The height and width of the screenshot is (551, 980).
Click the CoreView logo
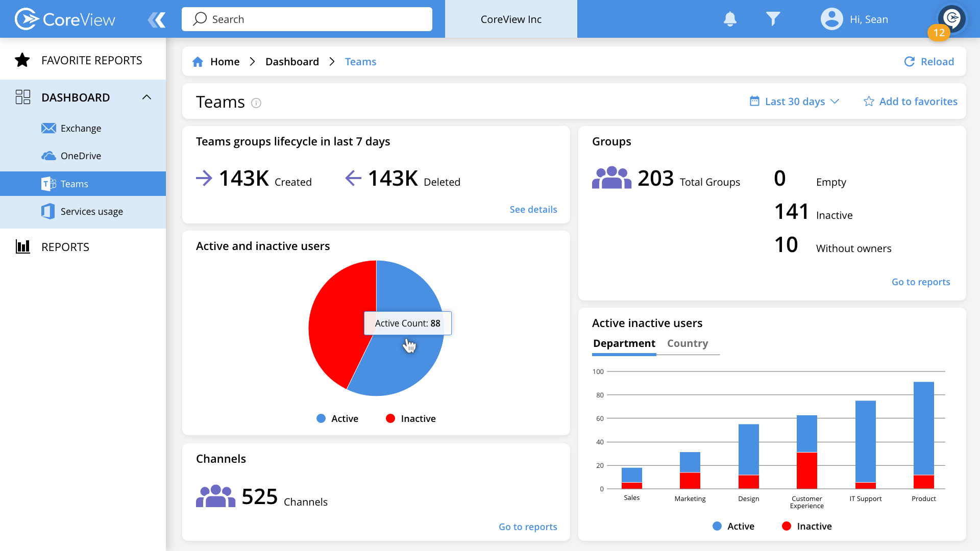[64, 19]
